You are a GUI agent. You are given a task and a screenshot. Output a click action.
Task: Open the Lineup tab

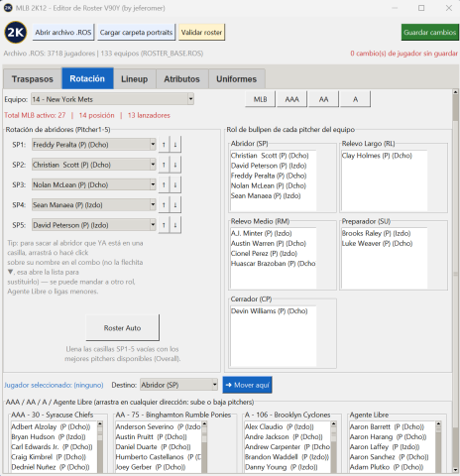tap(135, 79)
